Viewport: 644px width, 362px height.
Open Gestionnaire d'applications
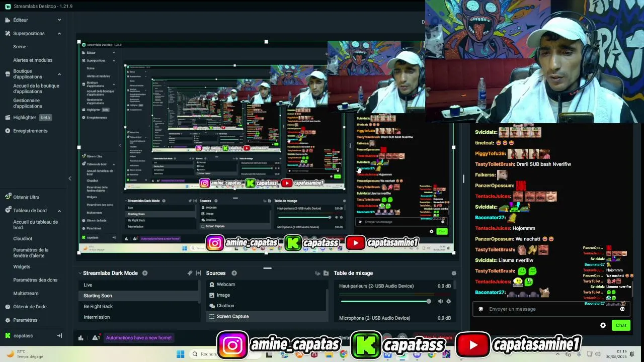28,103
